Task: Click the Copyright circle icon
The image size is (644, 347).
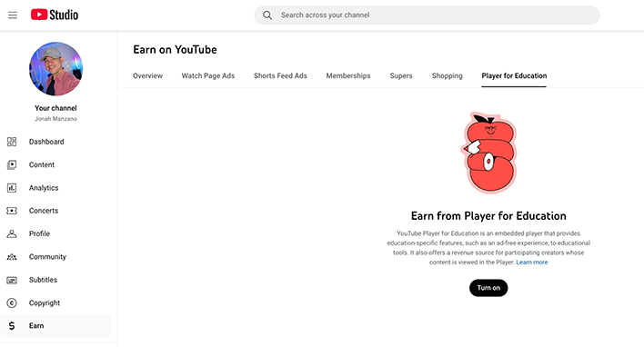Action: click(x=12, y=302)
